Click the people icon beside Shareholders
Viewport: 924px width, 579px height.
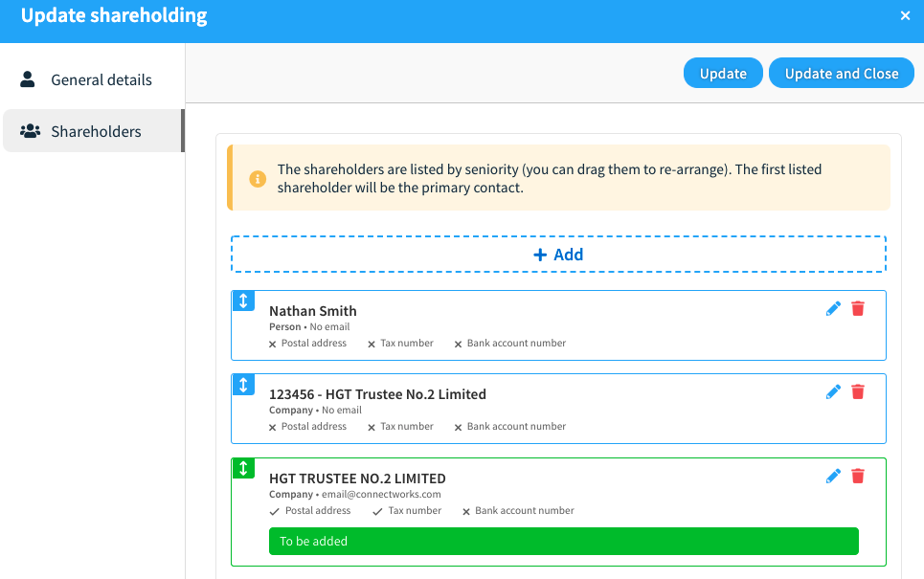(30, 131)
